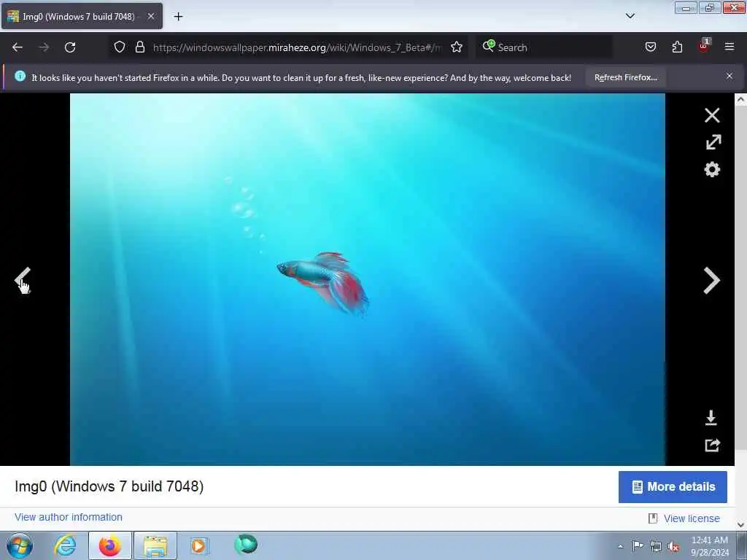Open View author information link
The width and height of the screenshot is (747, 560).
point(69,517)
